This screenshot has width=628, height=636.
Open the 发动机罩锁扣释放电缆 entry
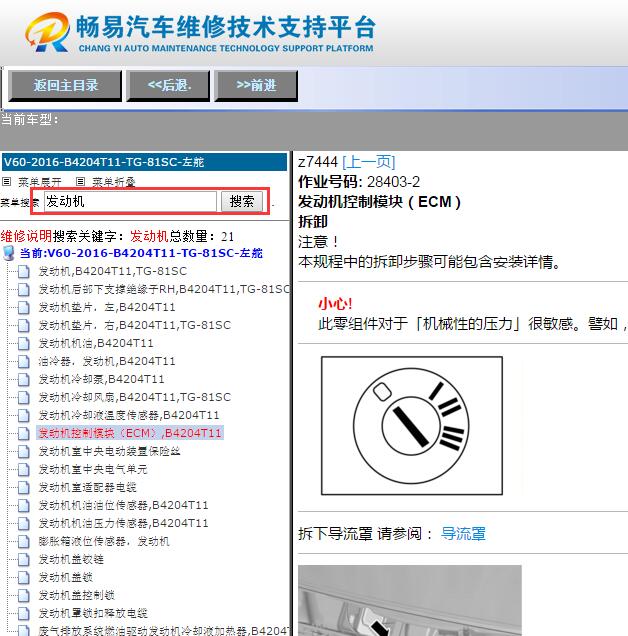tap(93, 613)
